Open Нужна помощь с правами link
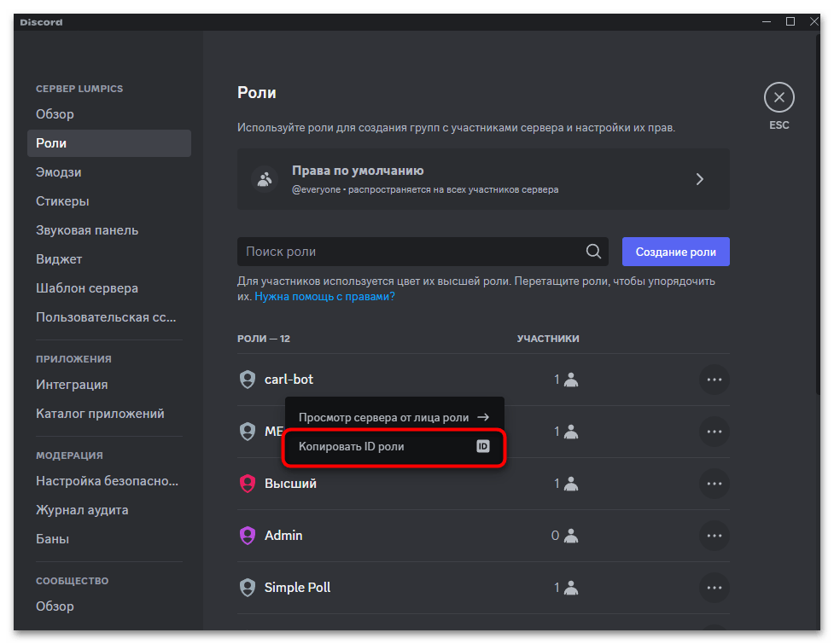Image resolution: width=834 pixels, height=644 pixels. (324, 297)
